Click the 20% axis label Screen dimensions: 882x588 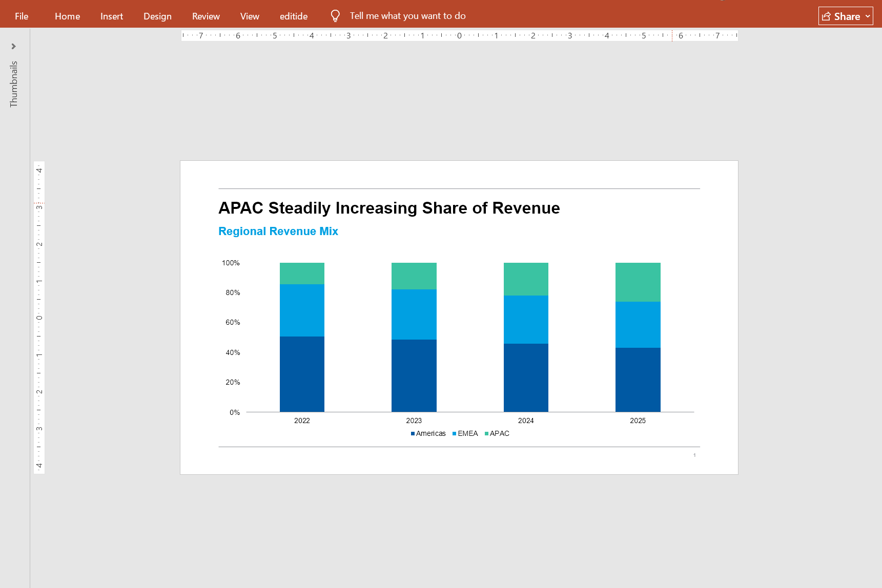pos(233,382)
